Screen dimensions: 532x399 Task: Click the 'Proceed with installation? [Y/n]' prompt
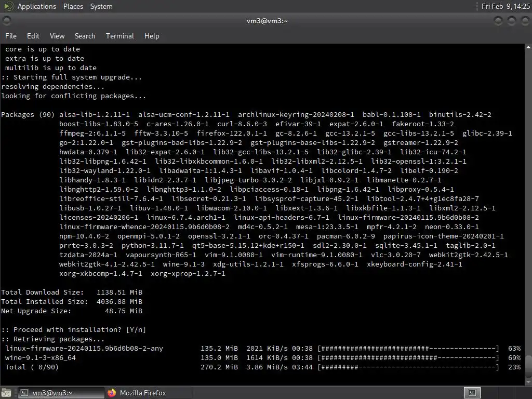[x=74, y=330]
